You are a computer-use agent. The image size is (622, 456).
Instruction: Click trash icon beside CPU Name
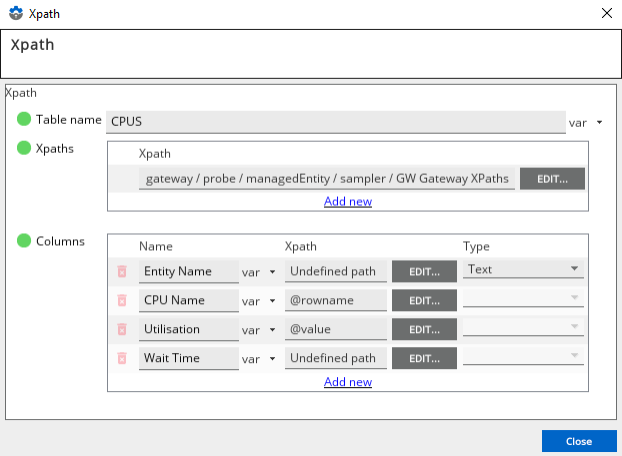[x=122, y=300]
